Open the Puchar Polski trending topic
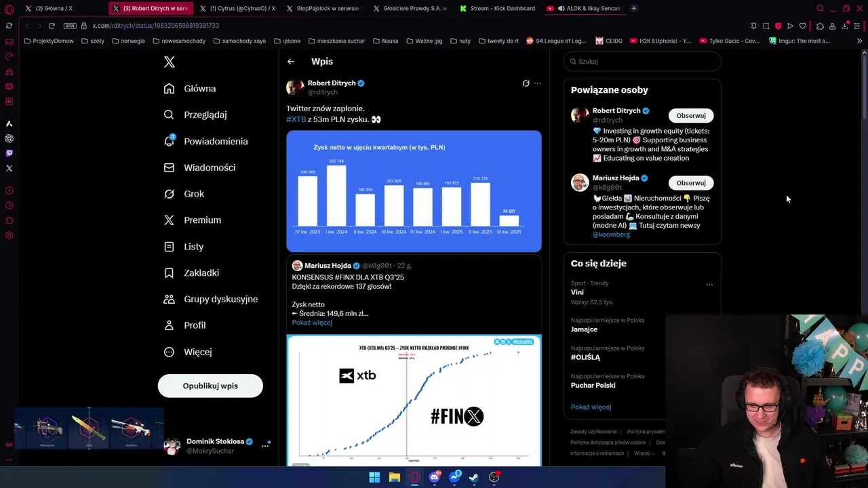 (593, 385)
